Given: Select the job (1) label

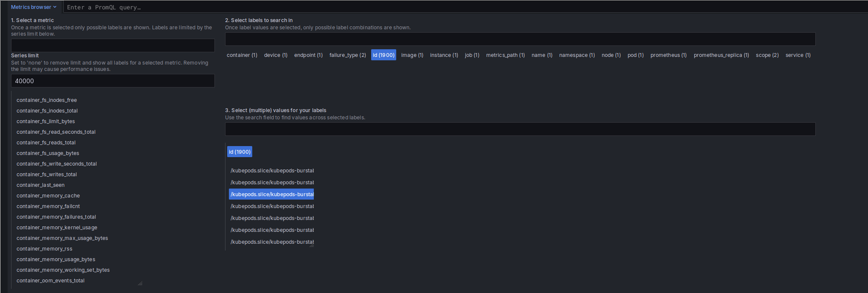Looking at the screenshot, I should click(472, 55).
